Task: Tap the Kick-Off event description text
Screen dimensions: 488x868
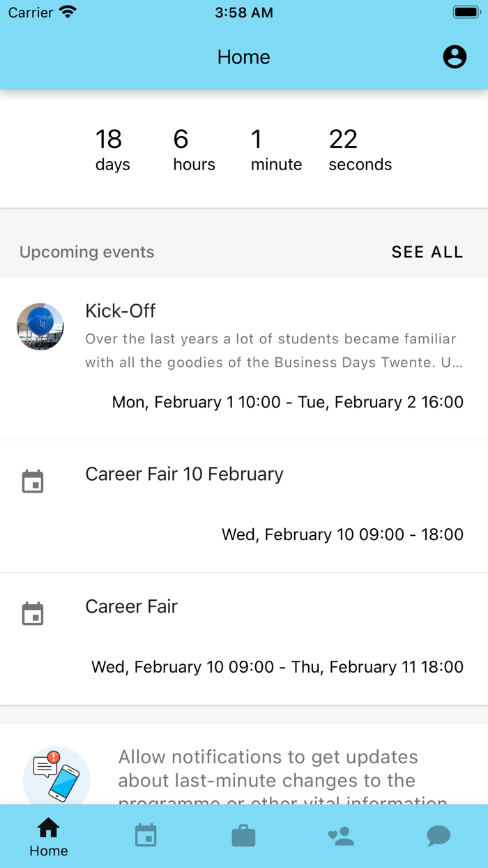Action: pos(273,351)
